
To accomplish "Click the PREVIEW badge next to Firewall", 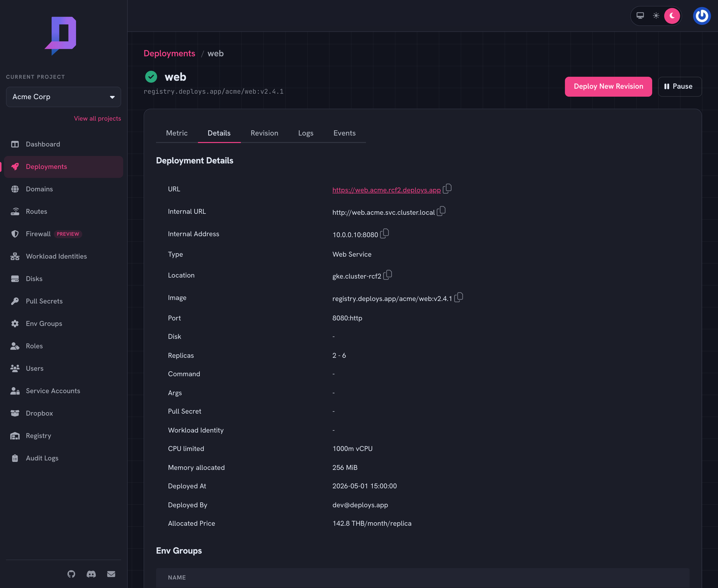I will tap(68, 234).
